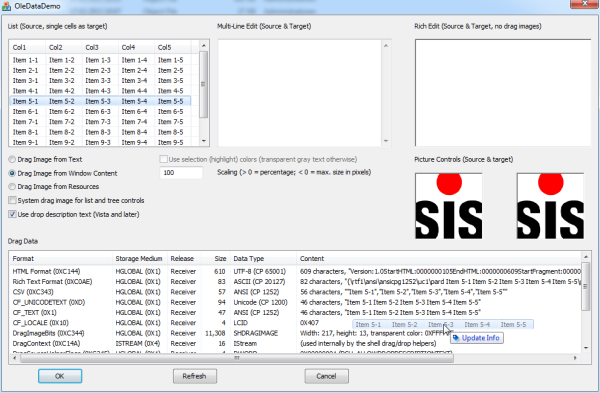The width and height of the screenshot is (600, 393).
Task: Sort list by Col4 header
Action: [136, 47]
